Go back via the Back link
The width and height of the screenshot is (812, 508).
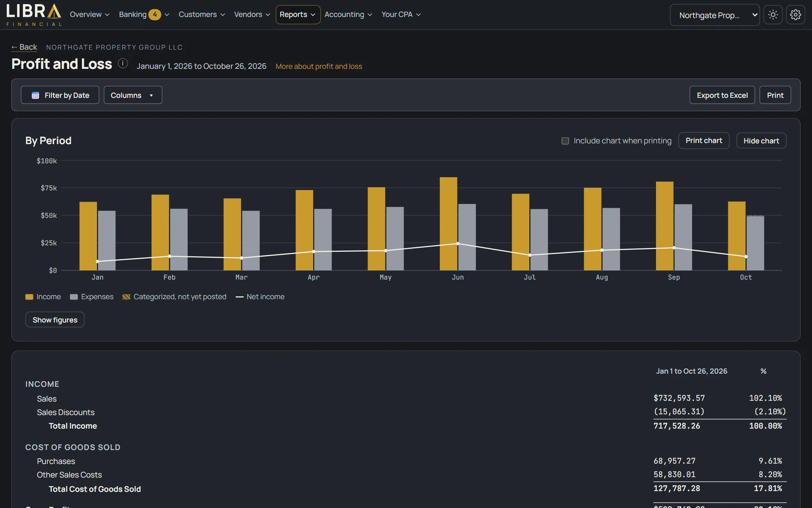tap(24, 47)
